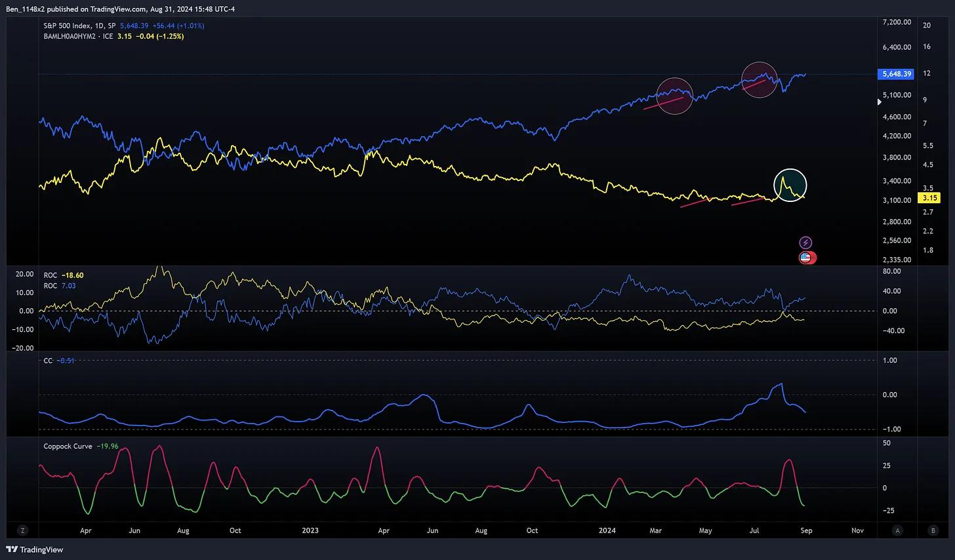Click the 2024 label on the time axis

pyautogui.click(x=607, y=530)
